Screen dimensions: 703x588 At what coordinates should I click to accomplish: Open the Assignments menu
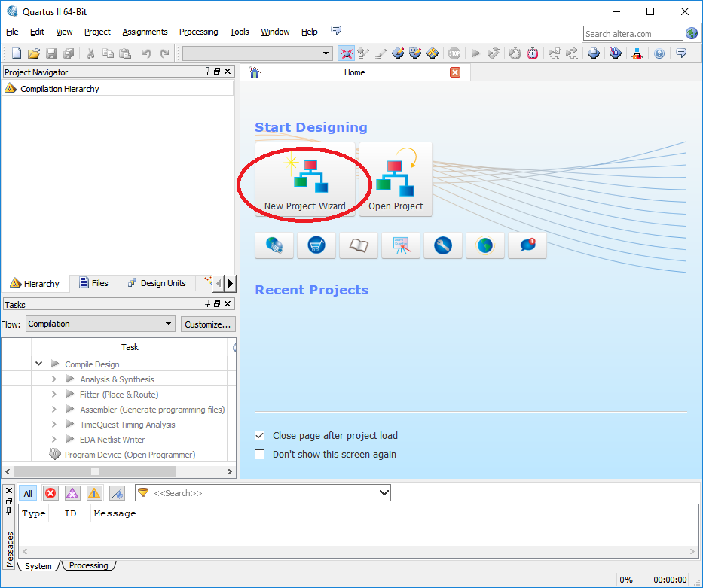145,32
